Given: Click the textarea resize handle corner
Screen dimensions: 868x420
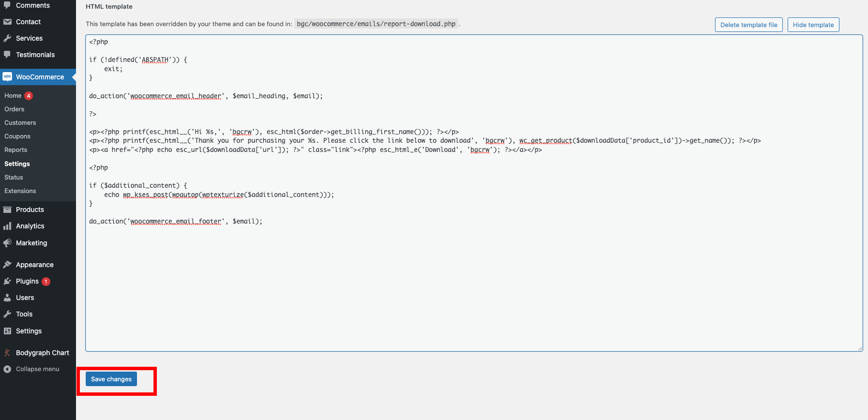Looking at the screenshot, I should point(860,348).
